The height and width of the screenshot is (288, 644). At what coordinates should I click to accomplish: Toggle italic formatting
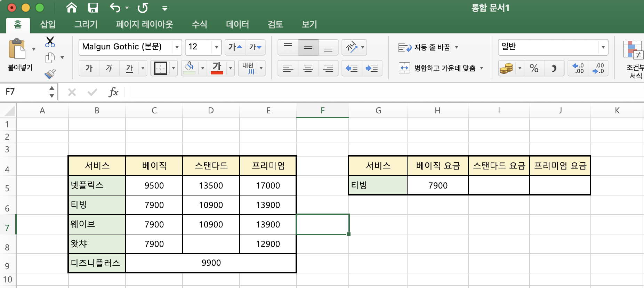tap(109, 68)
